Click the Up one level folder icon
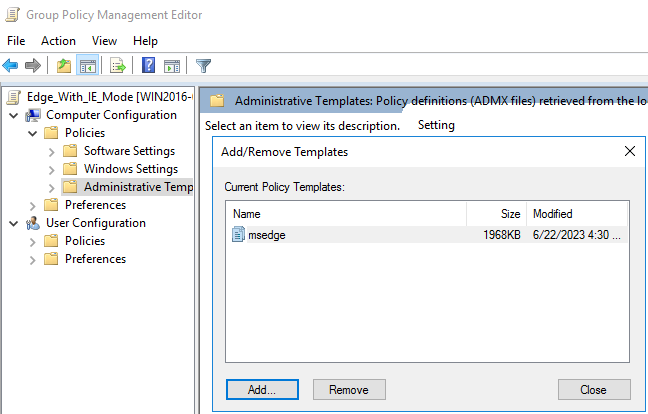This screenshot has width=648, height=414. 64,65
